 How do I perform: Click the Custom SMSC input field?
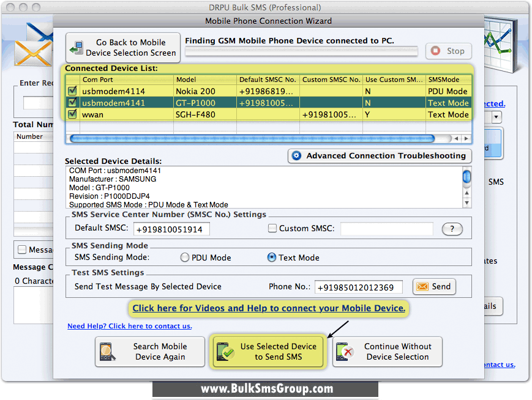click(x=387, y=229)
